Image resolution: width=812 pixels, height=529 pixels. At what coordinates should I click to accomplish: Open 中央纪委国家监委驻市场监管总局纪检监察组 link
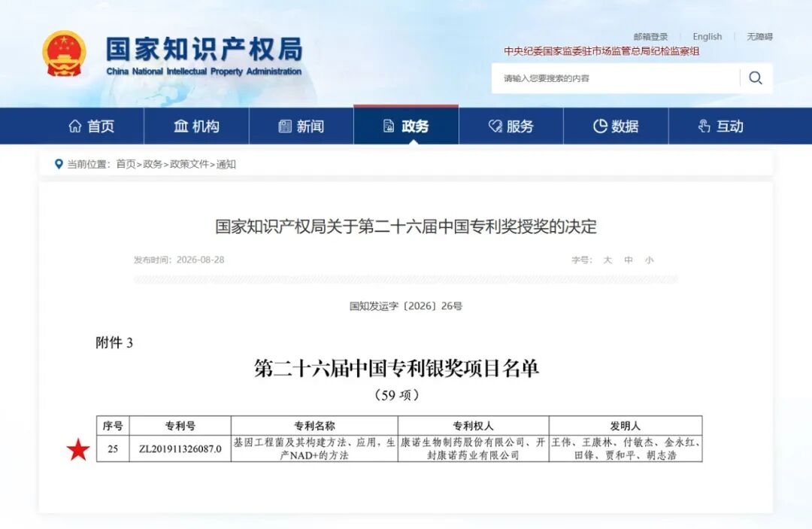click(x=601, y=50)
